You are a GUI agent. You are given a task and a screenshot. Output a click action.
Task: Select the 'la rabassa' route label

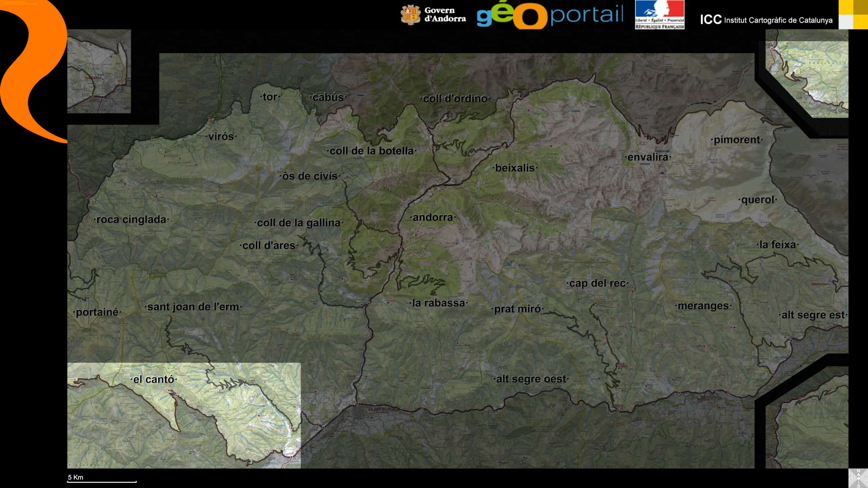pos(438,303)
